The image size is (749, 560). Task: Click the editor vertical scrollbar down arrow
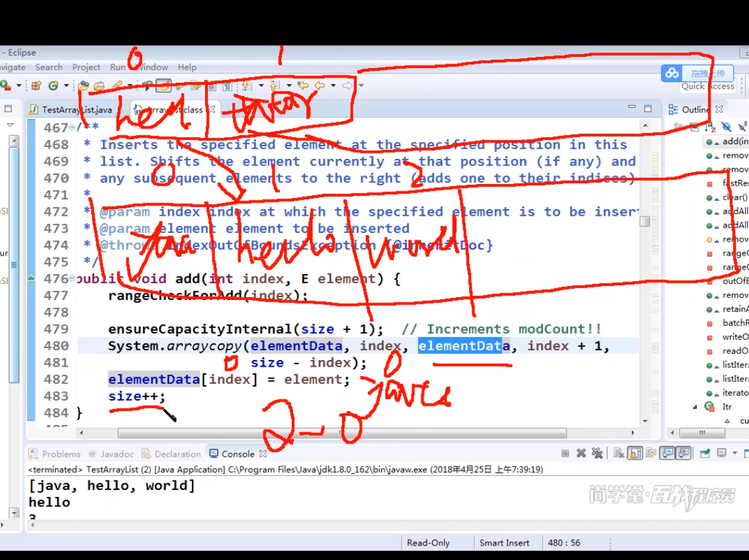tap(645, 421)
